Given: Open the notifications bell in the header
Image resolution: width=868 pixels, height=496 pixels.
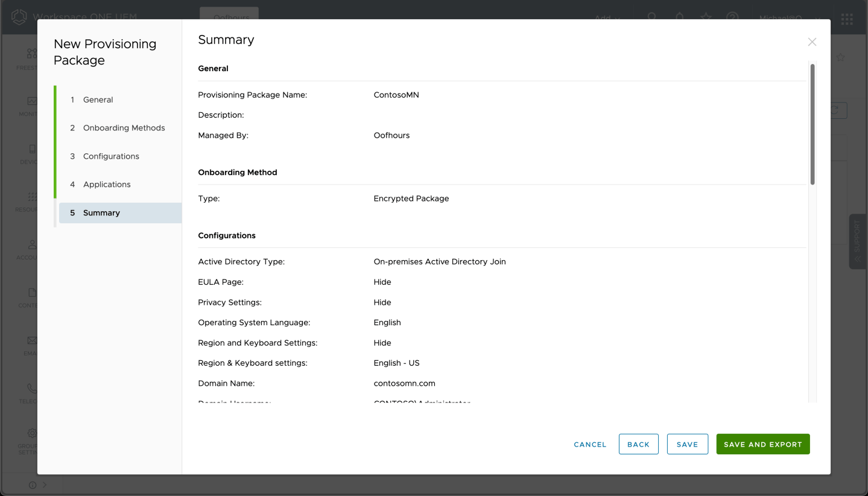Looking at the screenshot, I should (x=680, y=17).
